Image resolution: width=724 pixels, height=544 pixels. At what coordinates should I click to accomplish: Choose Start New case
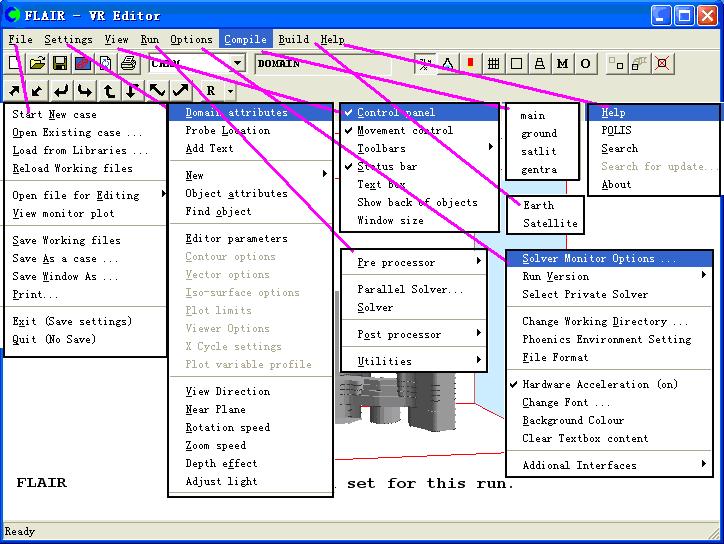(55, 115)
